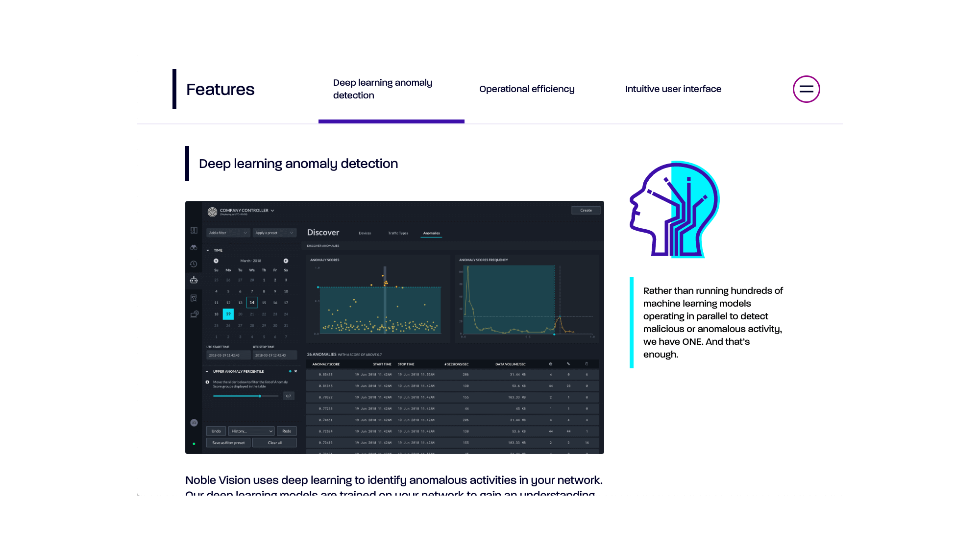Click the Undo icon in the toolbar
Viewport: 980px width, 551px height.
(216, 431)
